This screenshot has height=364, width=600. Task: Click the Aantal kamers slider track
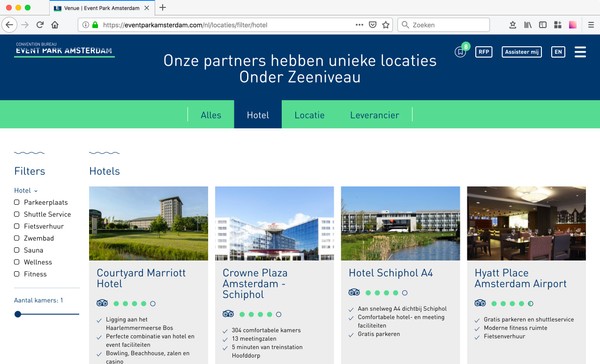click(47, 314)
